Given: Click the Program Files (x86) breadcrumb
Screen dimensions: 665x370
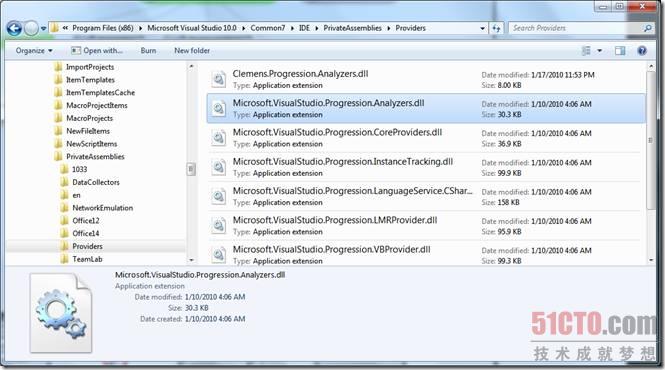Looking at the screenshot, I should [103, 28].
